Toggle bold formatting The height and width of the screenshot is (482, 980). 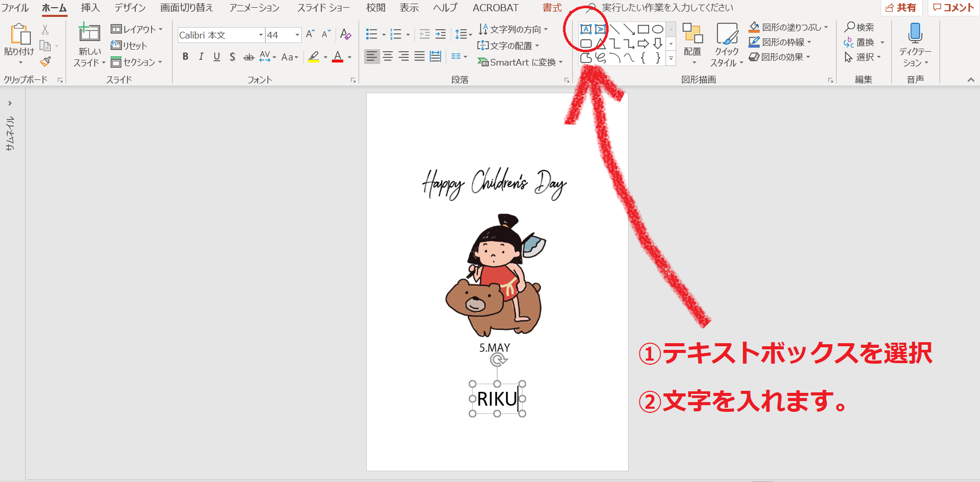tap(185, 56)
